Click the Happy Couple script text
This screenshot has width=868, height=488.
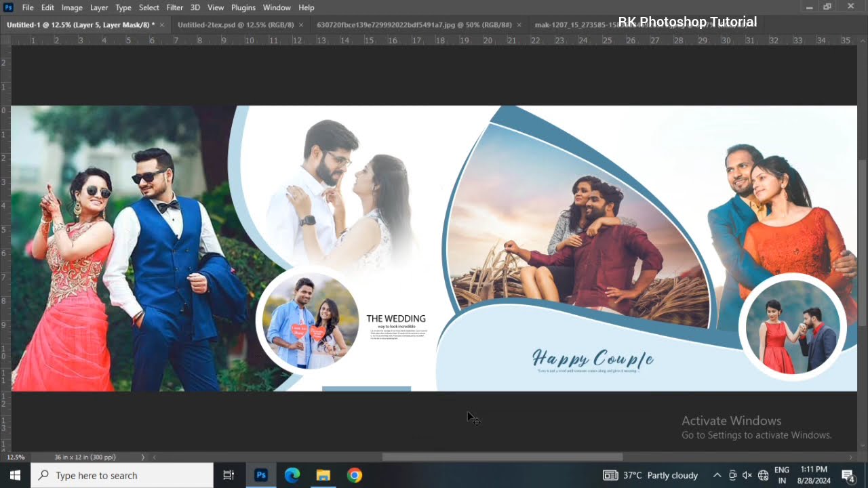(593, 359)
